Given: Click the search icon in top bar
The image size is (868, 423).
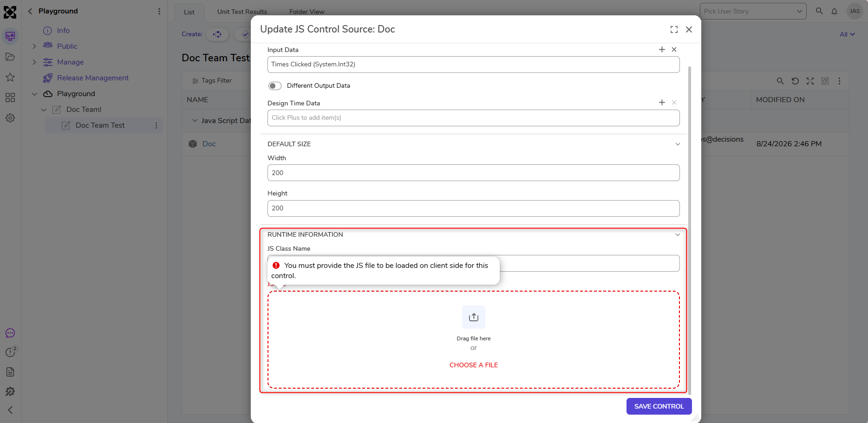Looking at the screenshot, I should (x=819, y=11).
